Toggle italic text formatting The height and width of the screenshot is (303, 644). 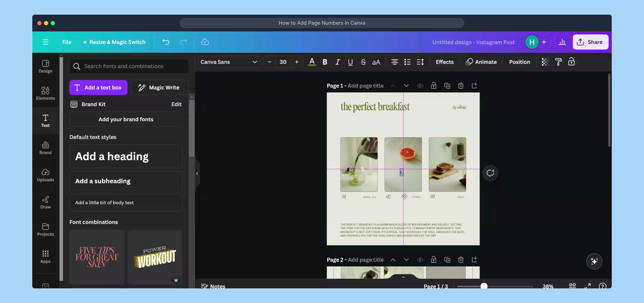(x=338, y=62)
